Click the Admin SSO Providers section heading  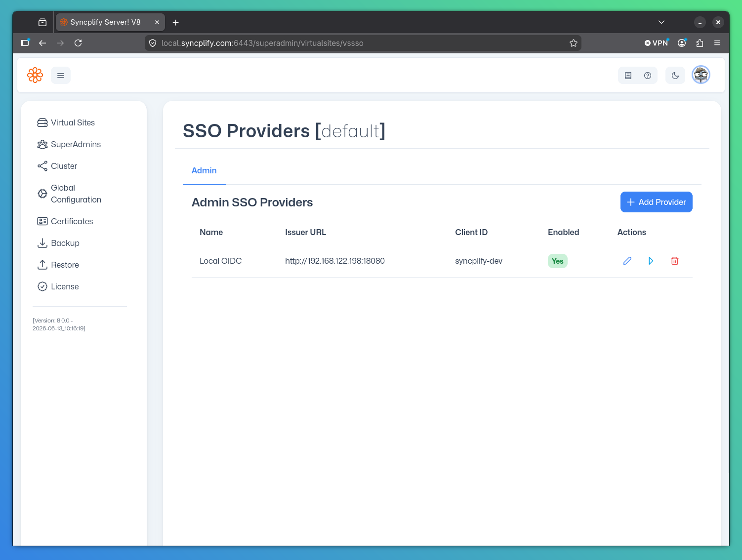click(252, 202)
